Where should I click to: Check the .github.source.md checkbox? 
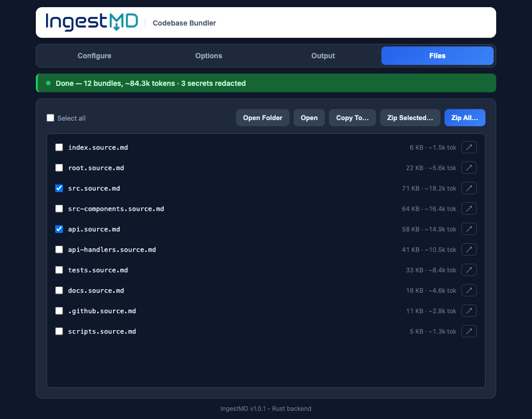(59, 311)
